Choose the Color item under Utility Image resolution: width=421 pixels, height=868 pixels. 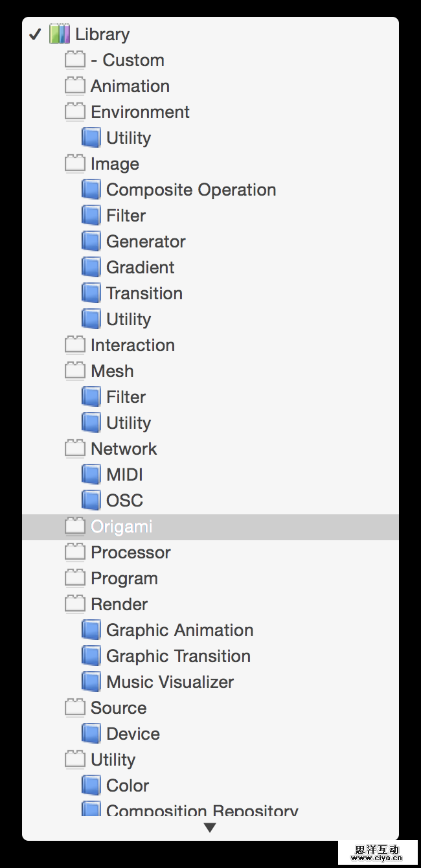128,786
